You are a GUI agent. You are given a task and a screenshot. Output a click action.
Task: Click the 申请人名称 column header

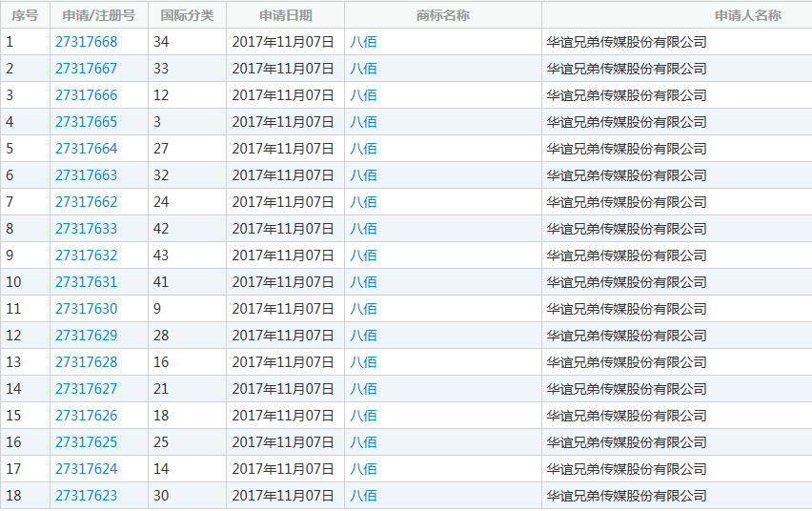click(748, 15)
